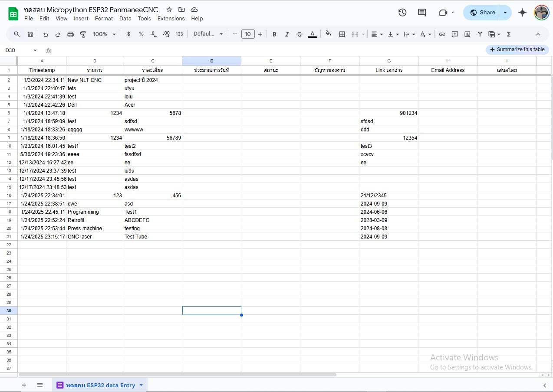Select the ทดสอบ ESP32 data Entry sheet tab
The image size is (553, 392).
click(x=100, y=385)
